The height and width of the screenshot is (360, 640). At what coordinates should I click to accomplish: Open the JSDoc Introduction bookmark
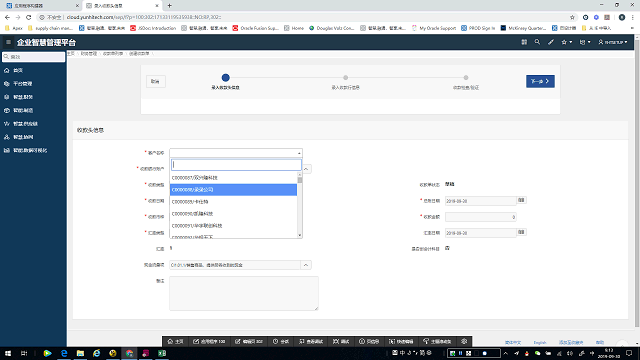(x=153, y=28)
